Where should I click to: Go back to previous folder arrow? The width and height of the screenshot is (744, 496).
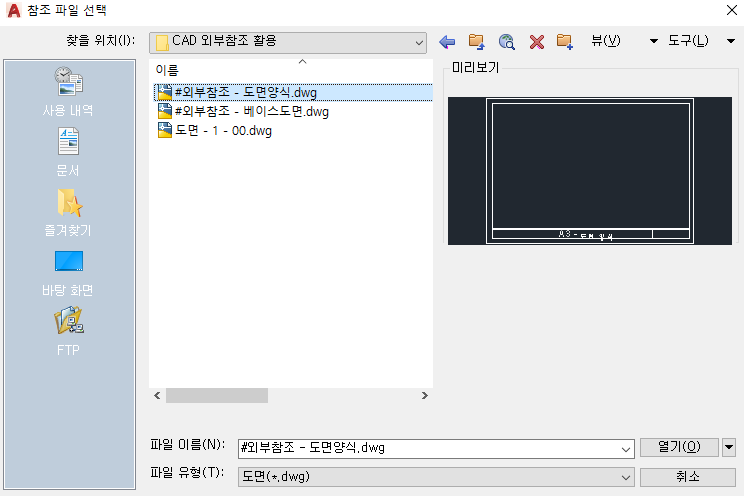coord(446,42)
